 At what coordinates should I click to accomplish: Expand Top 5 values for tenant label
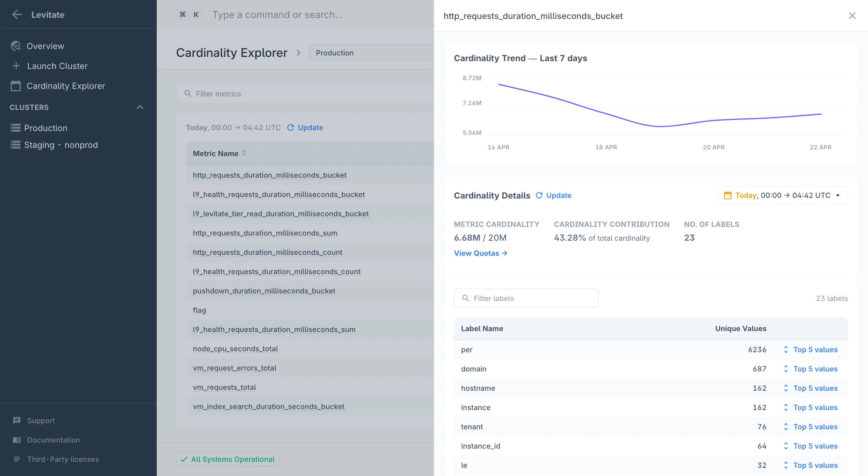pyautogui.click(x=810, y=427)
